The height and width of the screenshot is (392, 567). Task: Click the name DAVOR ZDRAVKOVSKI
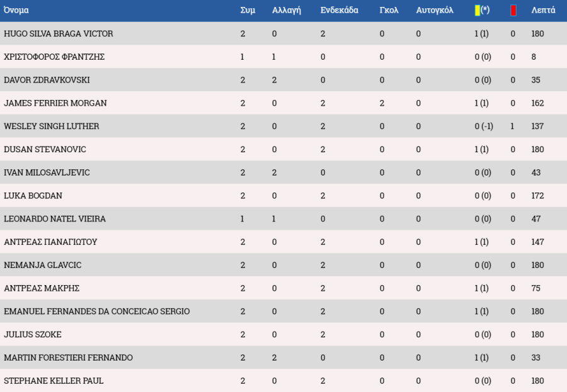47,80
